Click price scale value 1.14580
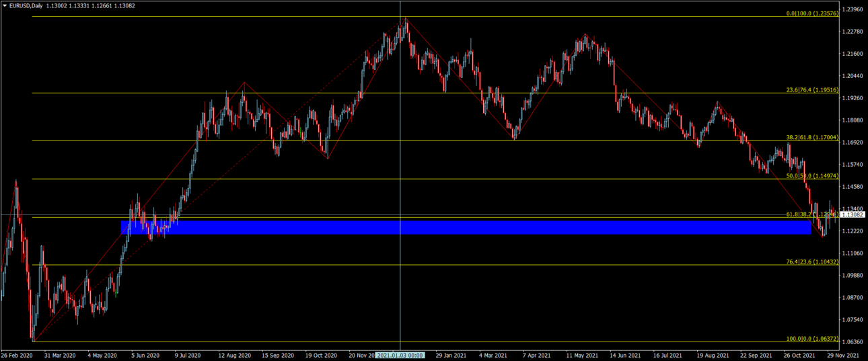 point(853,187)
